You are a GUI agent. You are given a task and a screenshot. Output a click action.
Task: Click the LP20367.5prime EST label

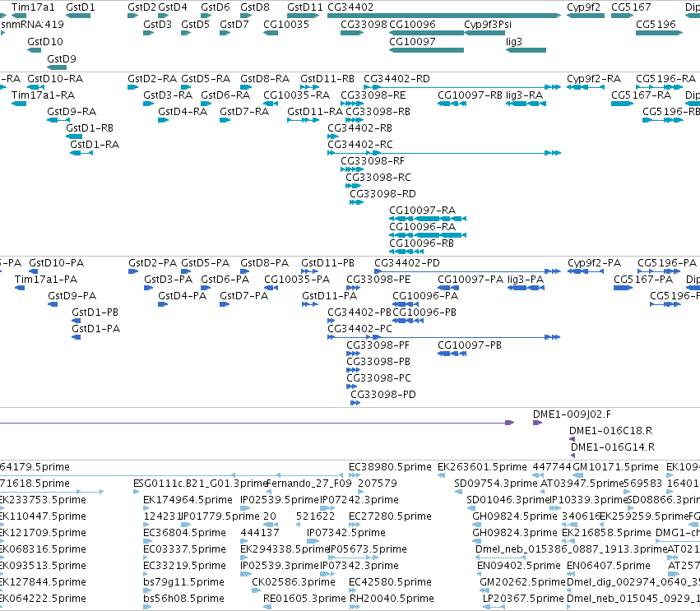[x=523, y=599]
